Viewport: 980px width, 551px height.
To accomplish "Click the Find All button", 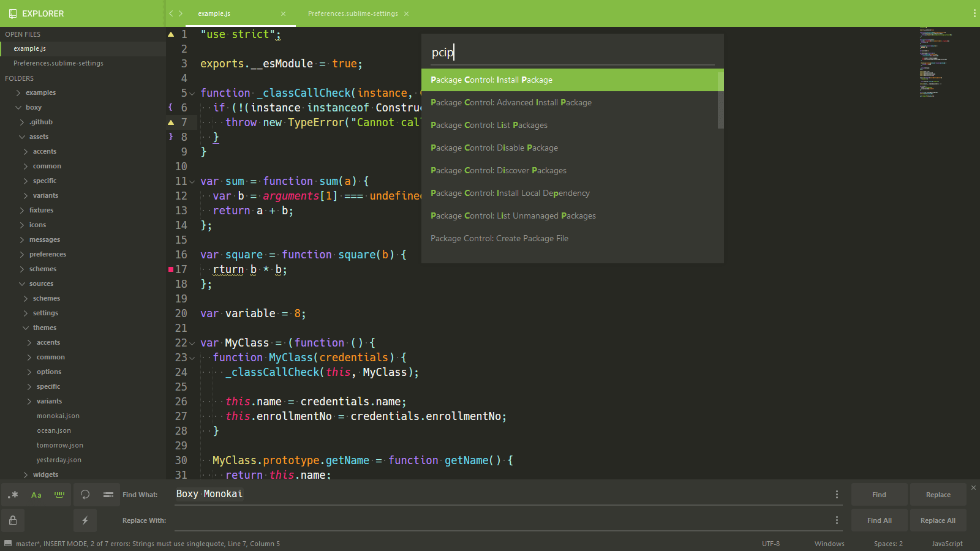I will pos(879,520).
